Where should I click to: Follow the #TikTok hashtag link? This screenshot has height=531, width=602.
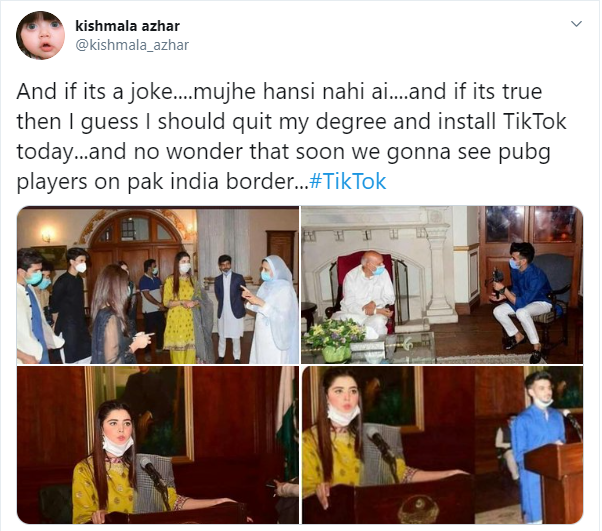(x=347, y=181)
